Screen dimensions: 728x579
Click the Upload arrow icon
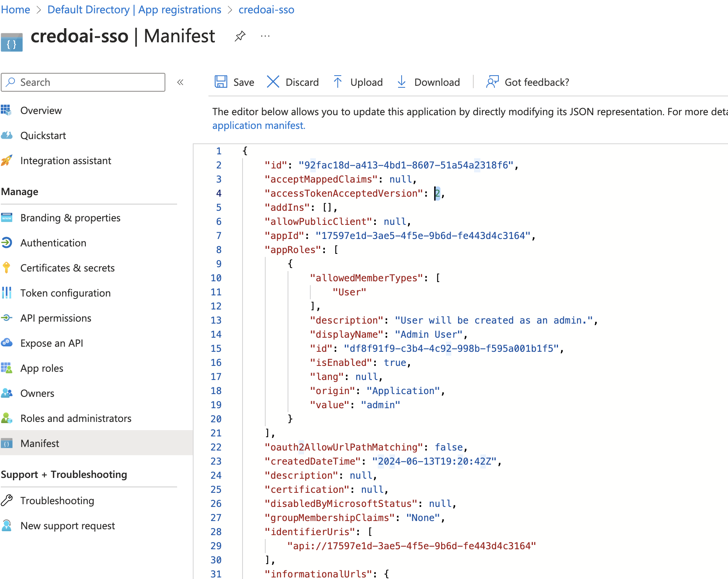click(337, 82)
